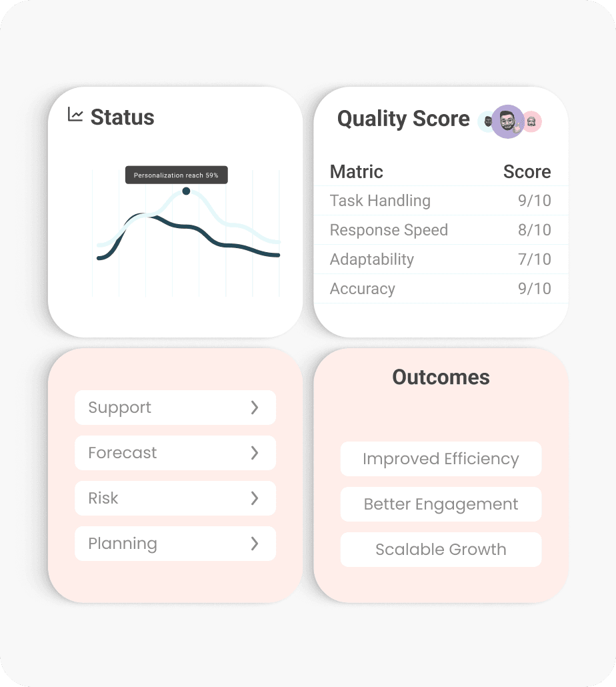The height and width of the screenshot is (687, 616).
Task: Select Better Engagement
Action: pyautogui.click(x=441, y=504)
